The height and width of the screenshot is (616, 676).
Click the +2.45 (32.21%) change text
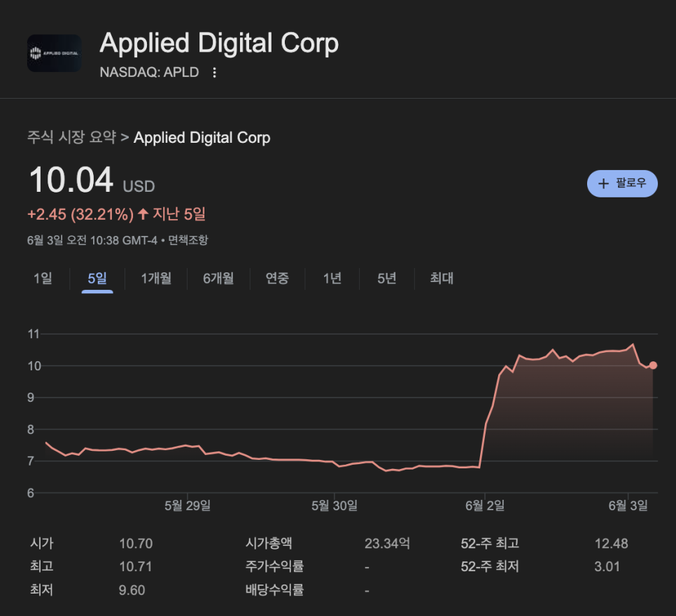[x=80, y=214]
